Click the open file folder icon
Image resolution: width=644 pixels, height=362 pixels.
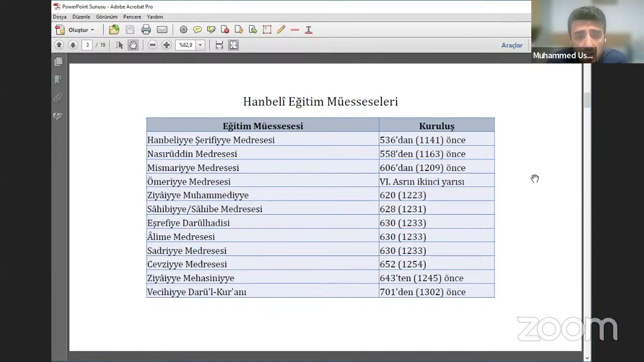(x=114, y=30)
